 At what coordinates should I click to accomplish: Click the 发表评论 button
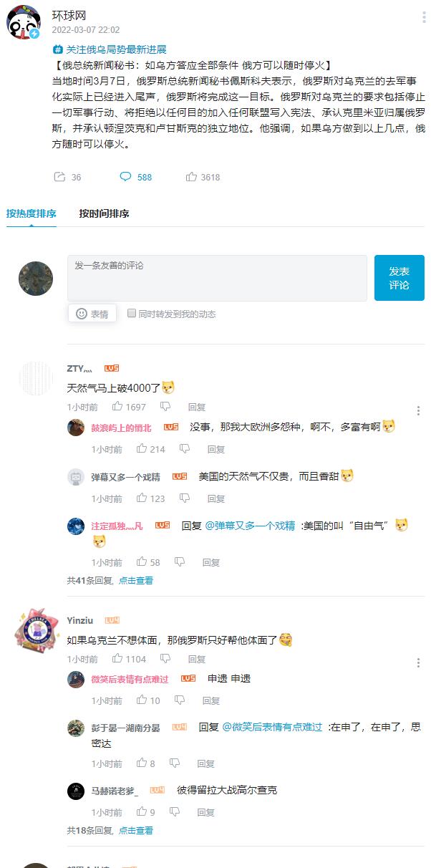point(399,278)
